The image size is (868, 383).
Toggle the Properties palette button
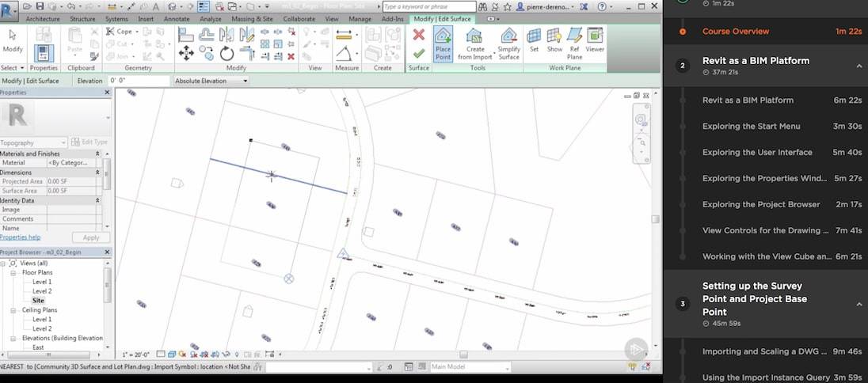pos(44,52)
